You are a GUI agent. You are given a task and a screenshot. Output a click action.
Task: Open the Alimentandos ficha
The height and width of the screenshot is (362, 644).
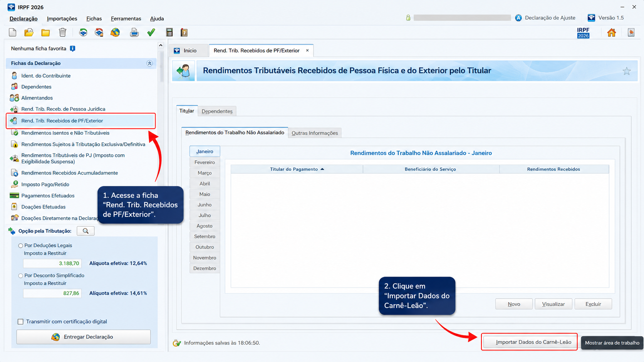37,98
